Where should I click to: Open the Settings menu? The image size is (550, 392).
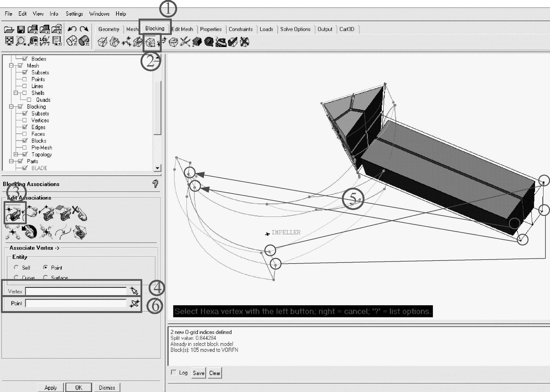[x=74, y=14]
